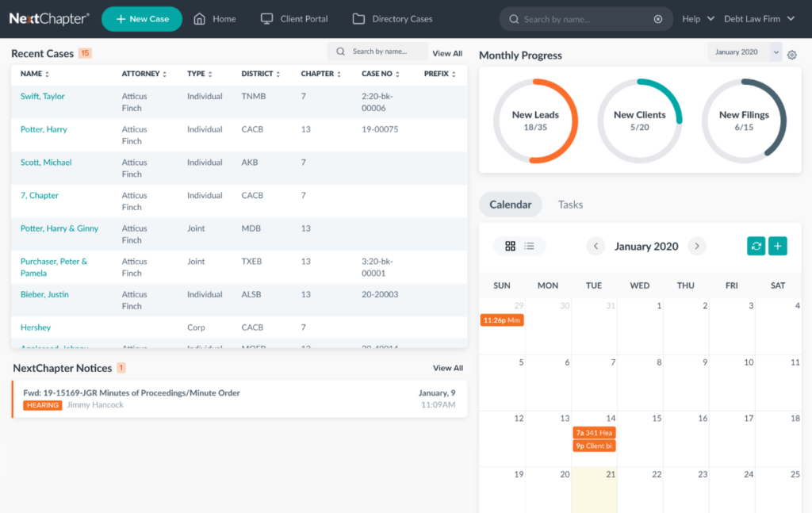Select January 15 on calendar

click(640, 438)
